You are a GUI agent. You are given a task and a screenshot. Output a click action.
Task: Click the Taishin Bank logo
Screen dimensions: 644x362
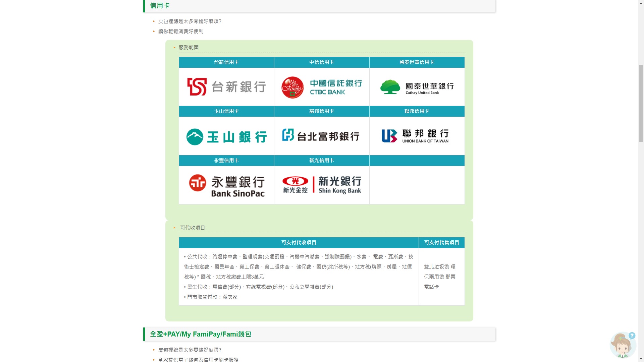pyautogui.click(x=226, y=87)
